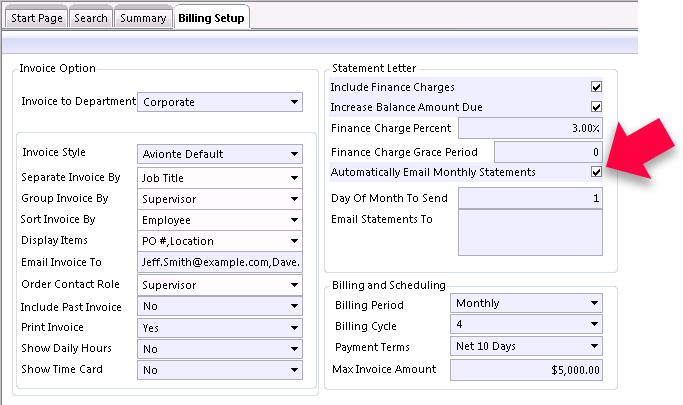683x405 pixels.
Task: Select the Billing Setup tab
Action: tap(211, 18)
